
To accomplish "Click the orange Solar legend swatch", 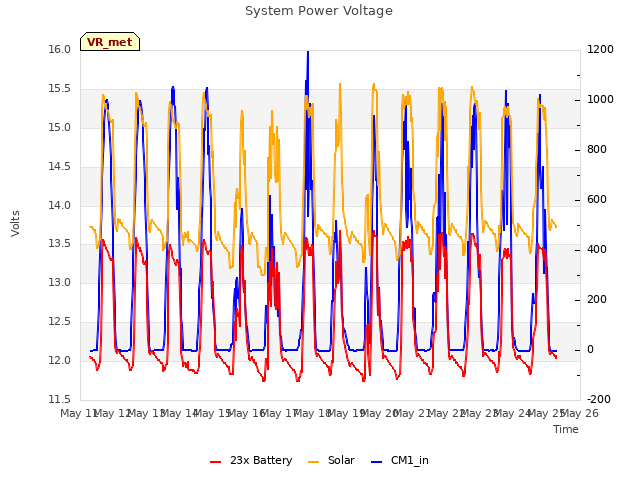I will 313,462.
